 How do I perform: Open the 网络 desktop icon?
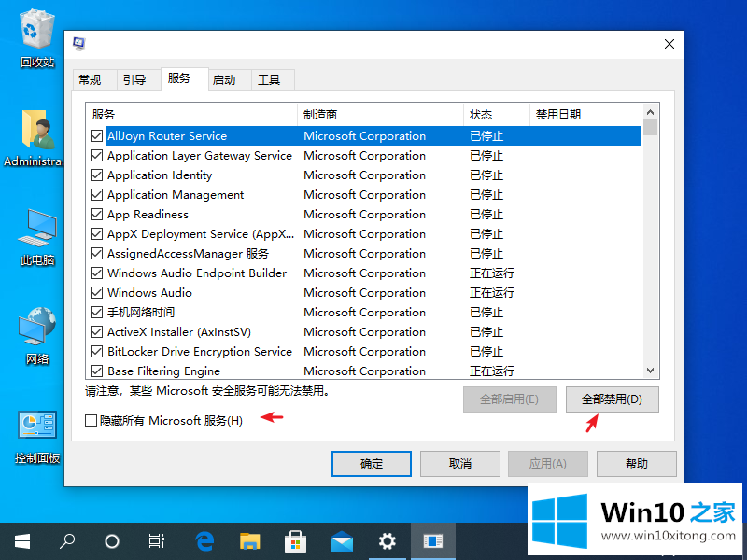[37, 336]
